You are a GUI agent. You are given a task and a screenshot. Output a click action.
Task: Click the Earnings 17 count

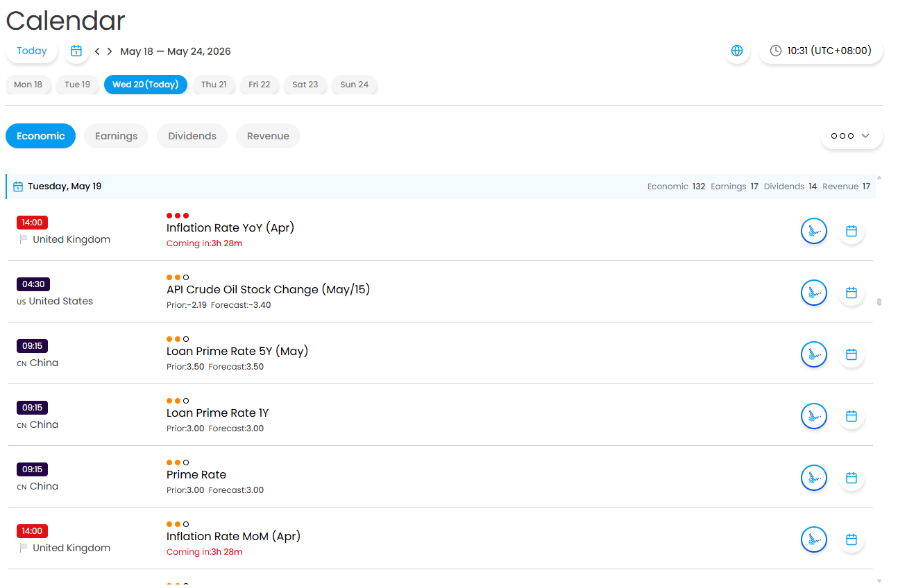pos(734,187)
